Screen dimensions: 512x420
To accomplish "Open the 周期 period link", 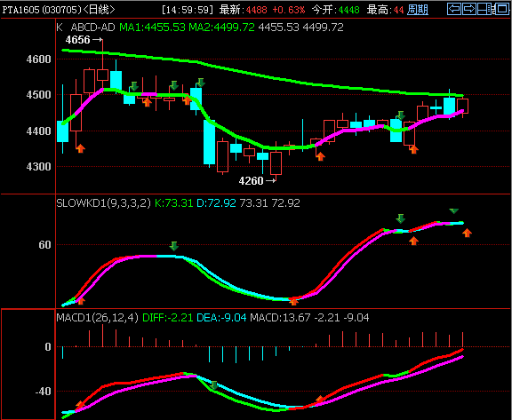I will pyautogui.click(x=418, y=10).
